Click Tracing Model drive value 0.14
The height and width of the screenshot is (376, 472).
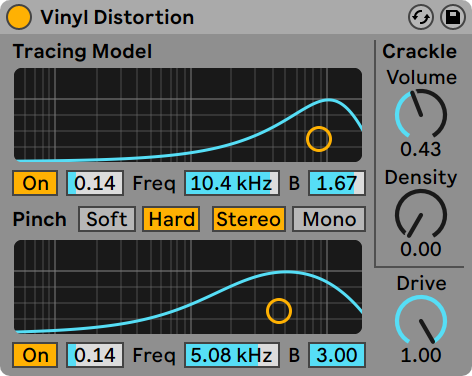95,183
